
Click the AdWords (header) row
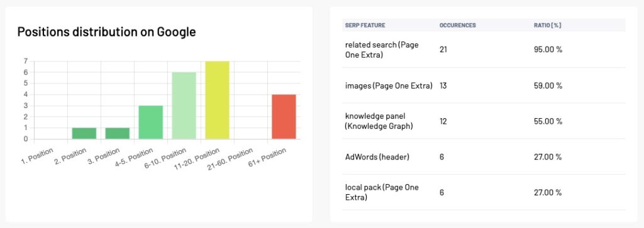point(484,156)
